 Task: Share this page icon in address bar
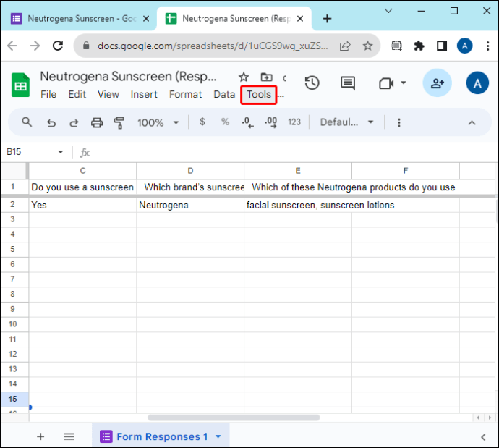(x=345, y=46)
